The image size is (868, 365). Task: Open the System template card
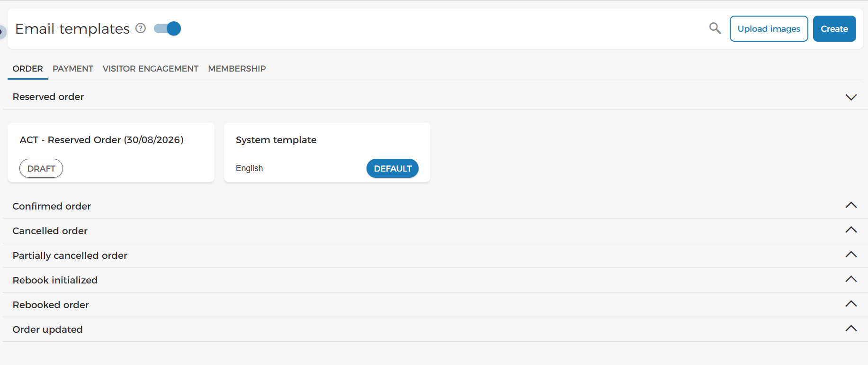[327, 153]
